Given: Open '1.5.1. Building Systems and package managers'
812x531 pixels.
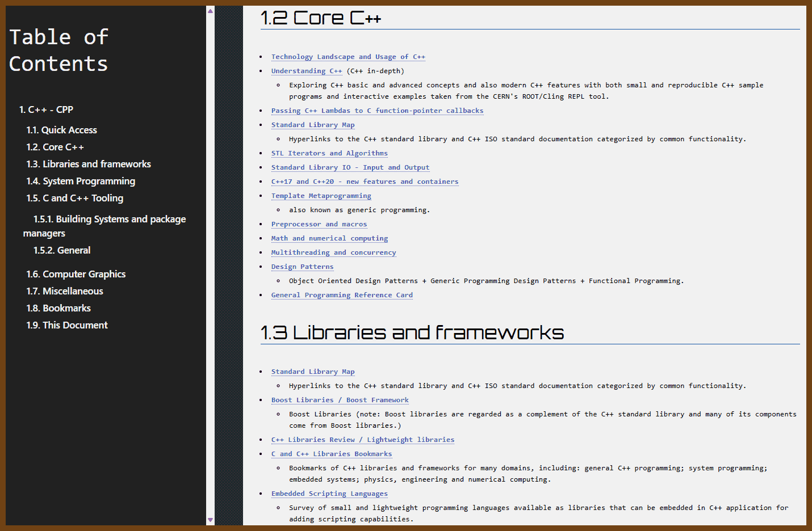Looking at the screenshot, I should (x=104, y=226).
